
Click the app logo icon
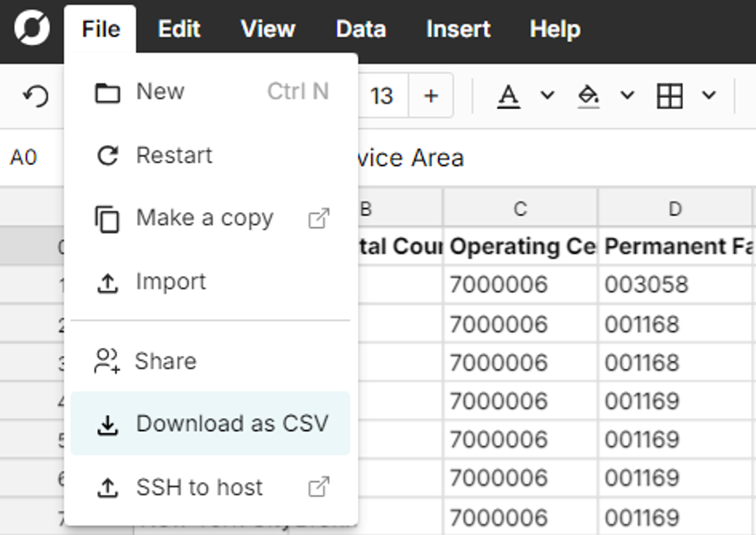point(32,28)
